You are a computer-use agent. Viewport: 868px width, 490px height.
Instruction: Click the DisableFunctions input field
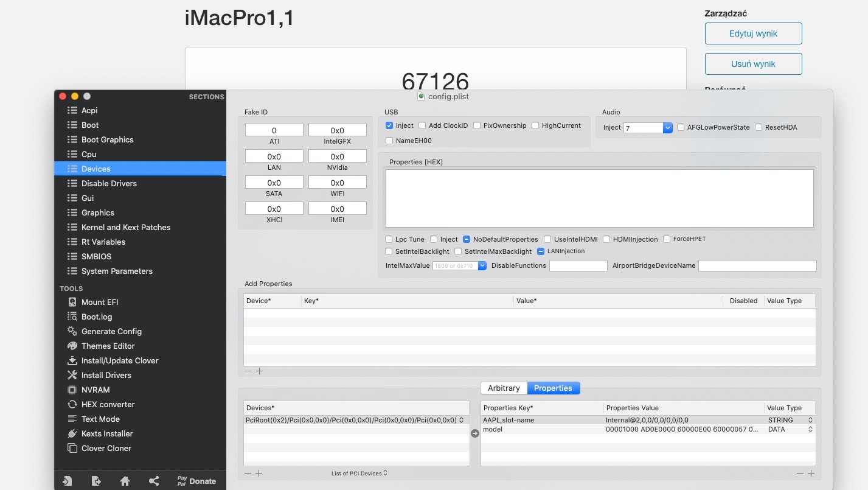point(578,265)
